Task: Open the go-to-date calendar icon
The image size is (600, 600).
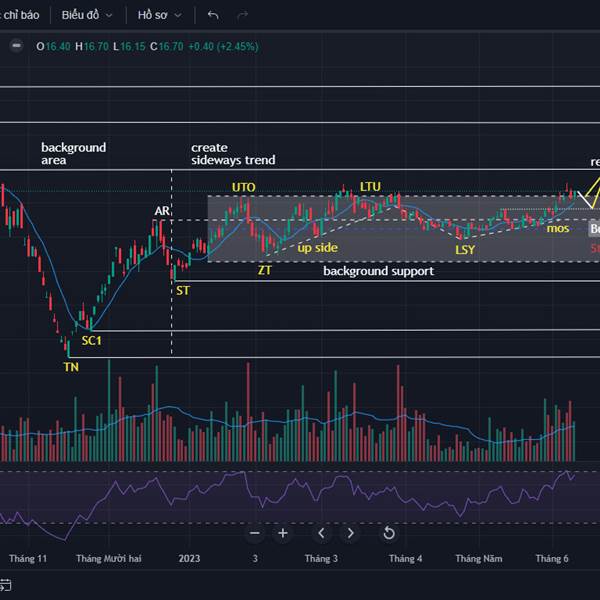Action: pyautogui.click(x=5, y=584)
